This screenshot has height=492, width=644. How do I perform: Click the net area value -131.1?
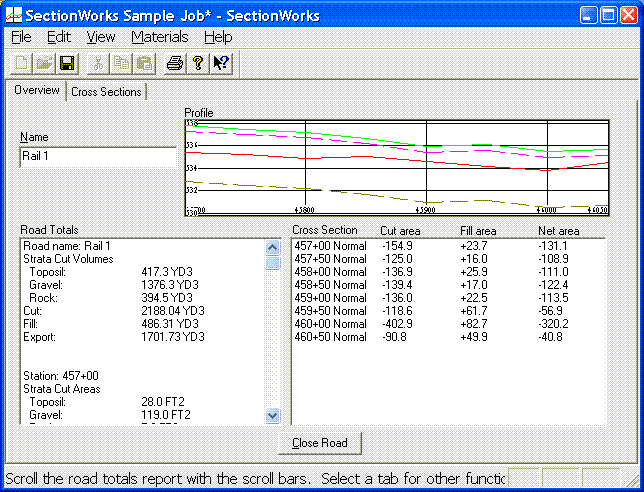553,246
